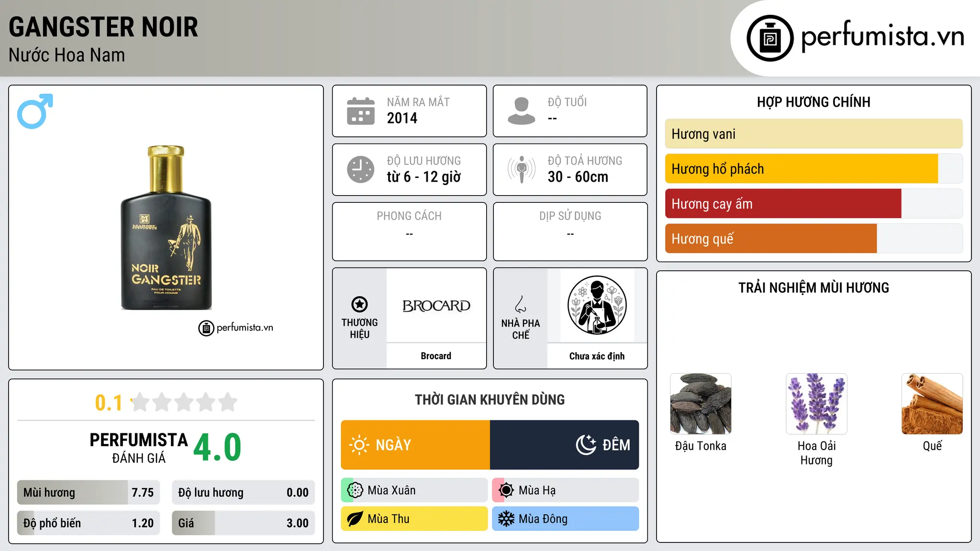Click the Mùi hương score bar
This screenshot has width=980, height=551.
(89, 493)
